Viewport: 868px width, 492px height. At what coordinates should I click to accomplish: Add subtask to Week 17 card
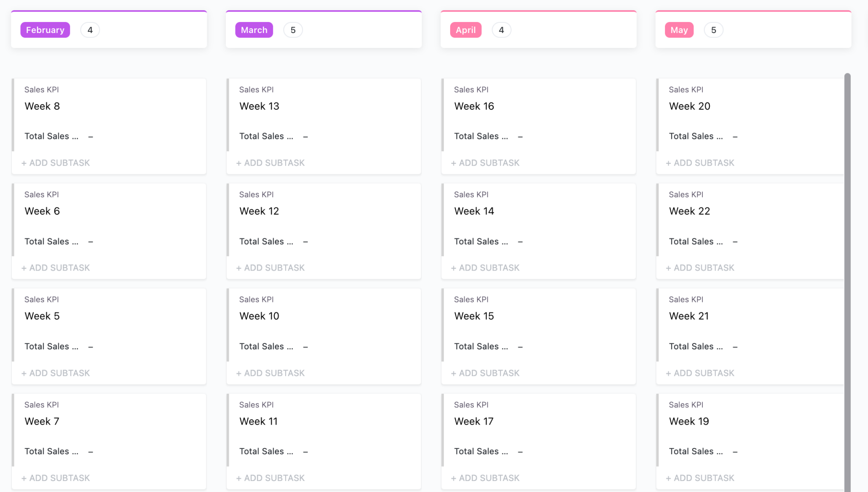485,478
